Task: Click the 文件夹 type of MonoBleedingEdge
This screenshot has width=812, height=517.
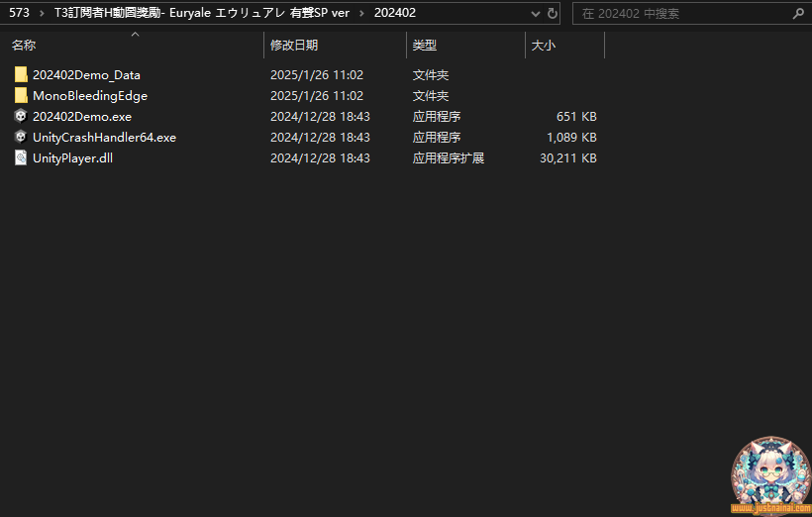Action: 431,95
